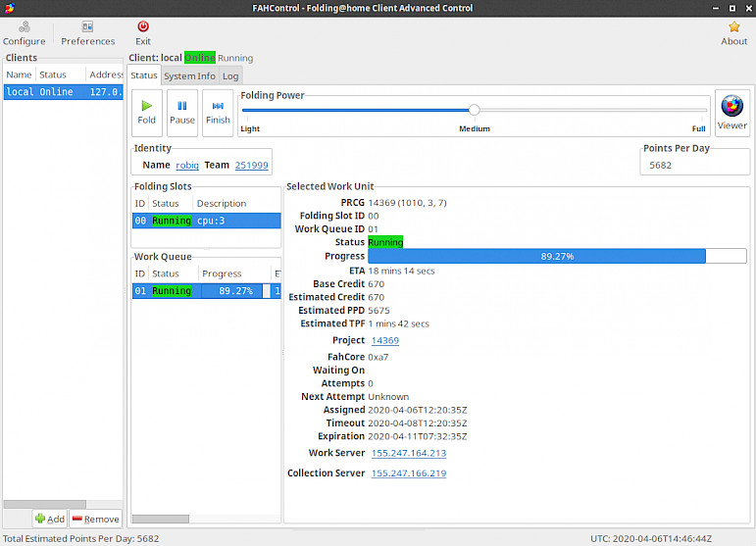Click the Finish button
The width and height of the screenshot is (756, 546).
click(x=218, y=113)
